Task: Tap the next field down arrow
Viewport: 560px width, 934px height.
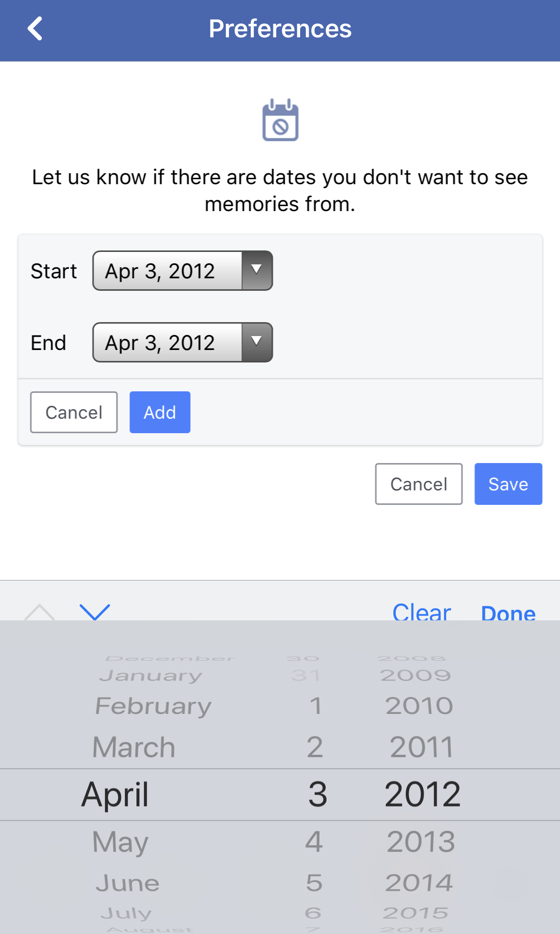Action: pyautogui.click(x=95, y=611)
